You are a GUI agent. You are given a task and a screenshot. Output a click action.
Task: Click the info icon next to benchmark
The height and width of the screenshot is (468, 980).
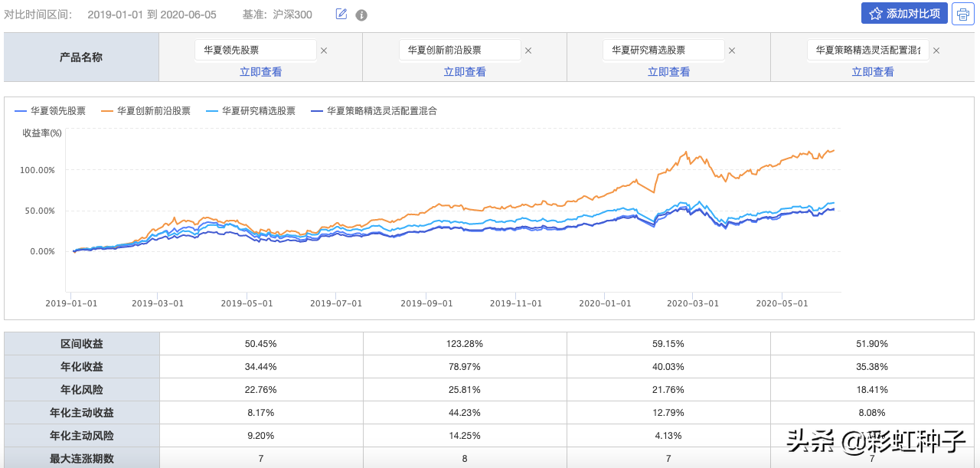click(361, 15)
